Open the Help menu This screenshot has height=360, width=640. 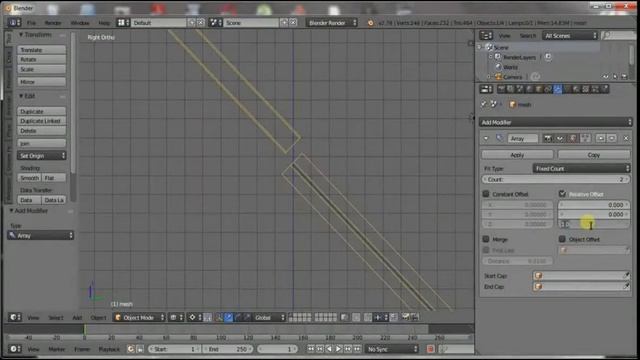(x=104, y=23)
